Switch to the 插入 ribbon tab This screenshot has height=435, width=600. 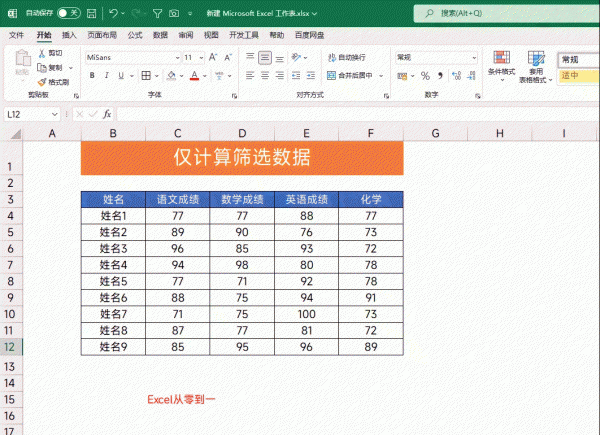pyautogui.click(x=69, y=35)
